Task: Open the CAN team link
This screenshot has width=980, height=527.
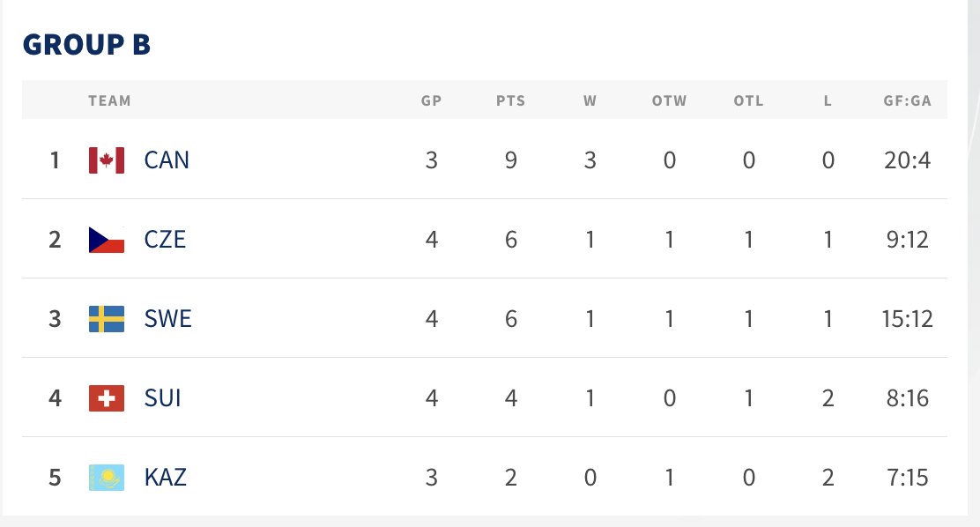Action: pyautogui.click(x=167, y=160)
